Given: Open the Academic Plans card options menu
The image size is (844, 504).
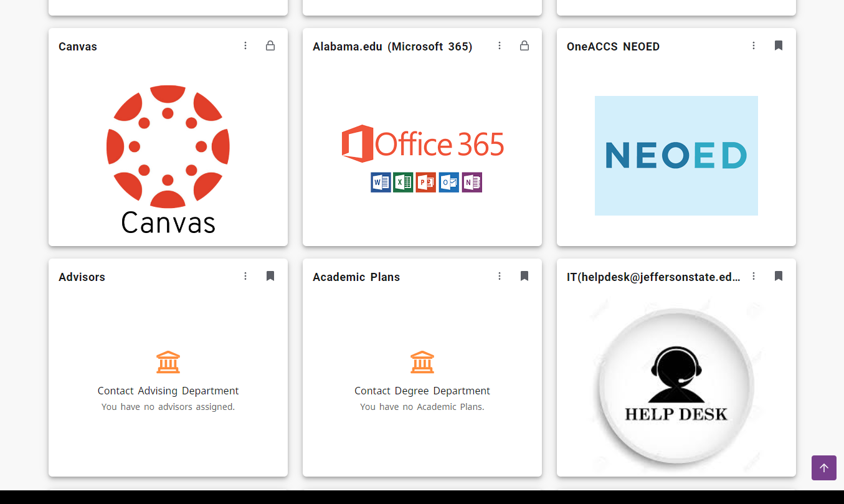Looking at the screenshot, I should pos(500,276).
